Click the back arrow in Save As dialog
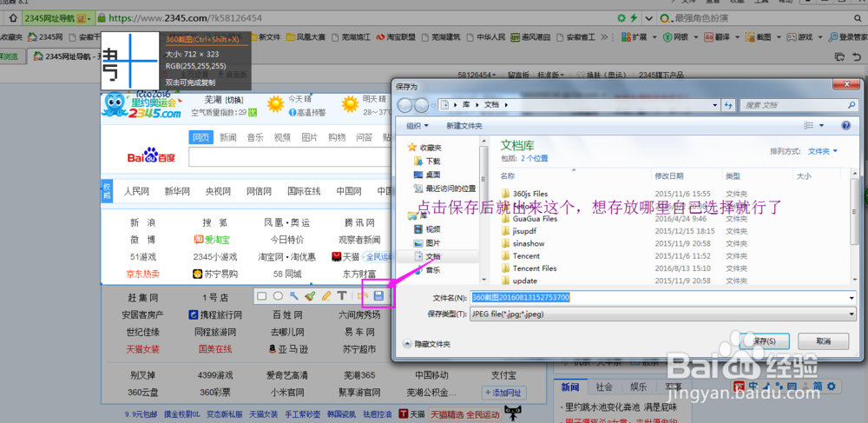868x423 pixels. [x=405, y=104]
